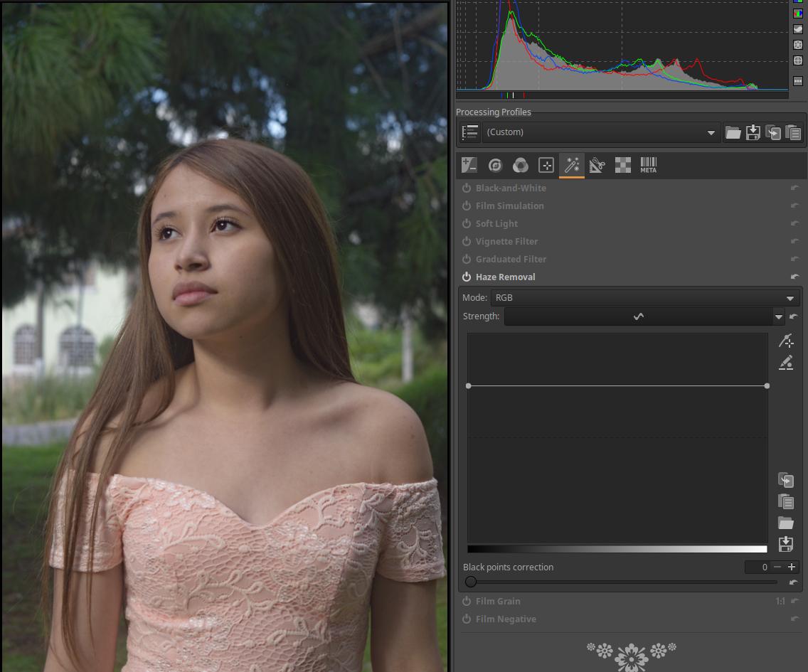Open the Exposure tools tab
808x672 pixels.
click(x=469, y=166)
